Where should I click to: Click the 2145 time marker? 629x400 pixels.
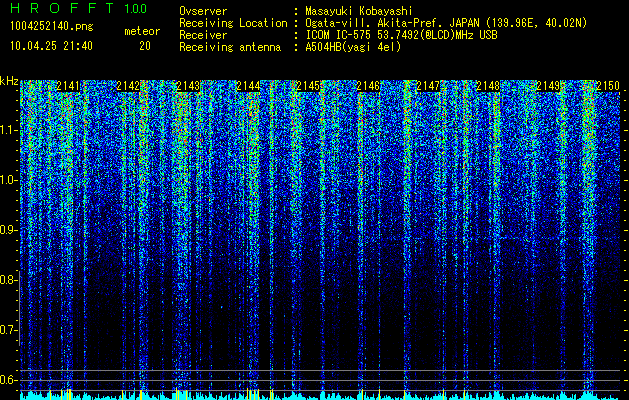(308, 86)
